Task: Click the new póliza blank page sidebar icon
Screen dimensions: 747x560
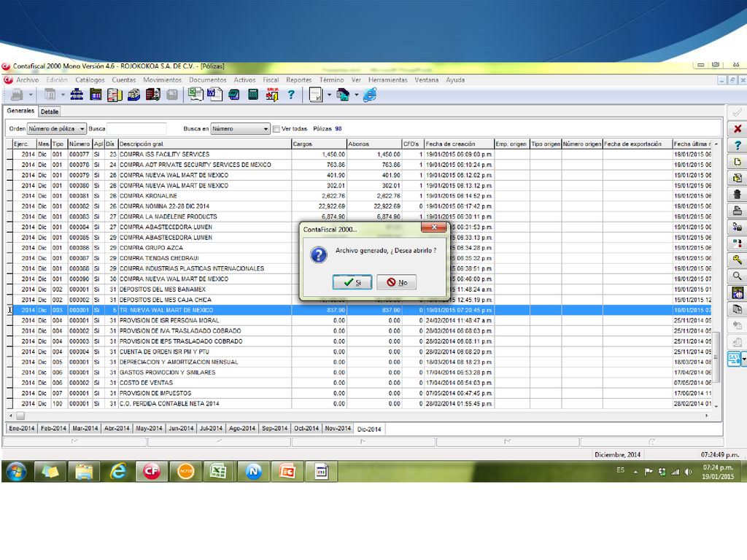Action: tap(737, 162)
